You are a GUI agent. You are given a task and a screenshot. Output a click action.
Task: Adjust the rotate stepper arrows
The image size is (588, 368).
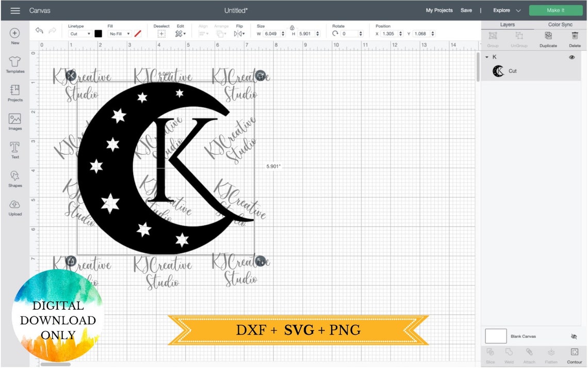coord(361,34)
